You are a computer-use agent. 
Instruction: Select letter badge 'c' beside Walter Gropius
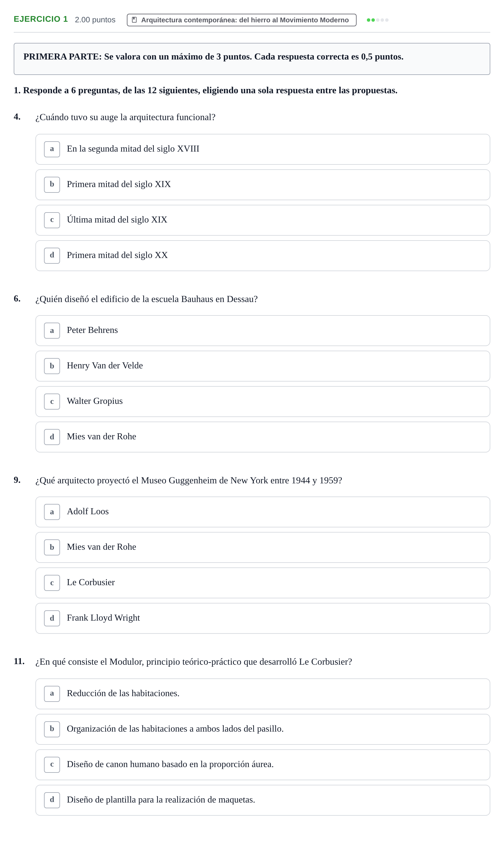point(52,402)
